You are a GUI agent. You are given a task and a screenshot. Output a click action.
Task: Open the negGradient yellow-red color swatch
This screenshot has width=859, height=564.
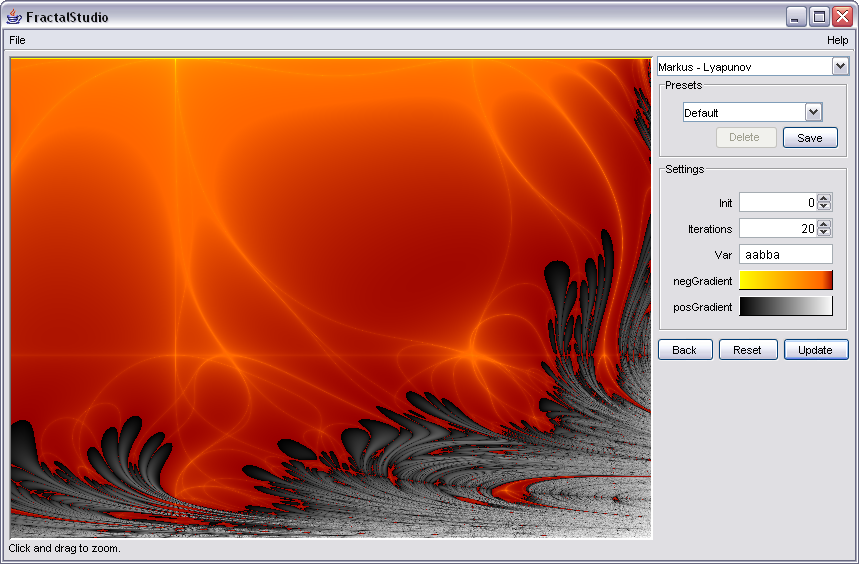coord(786,280)
